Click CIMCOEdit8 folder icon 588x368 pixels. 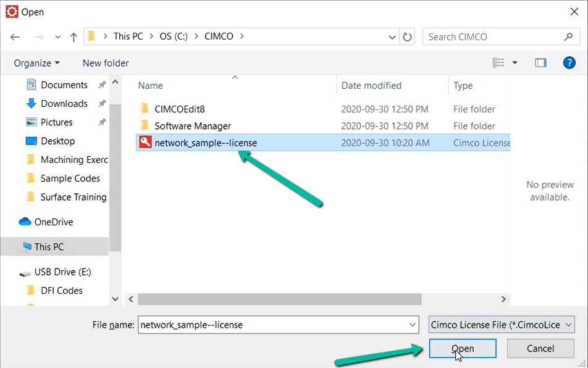pos(145,109)
